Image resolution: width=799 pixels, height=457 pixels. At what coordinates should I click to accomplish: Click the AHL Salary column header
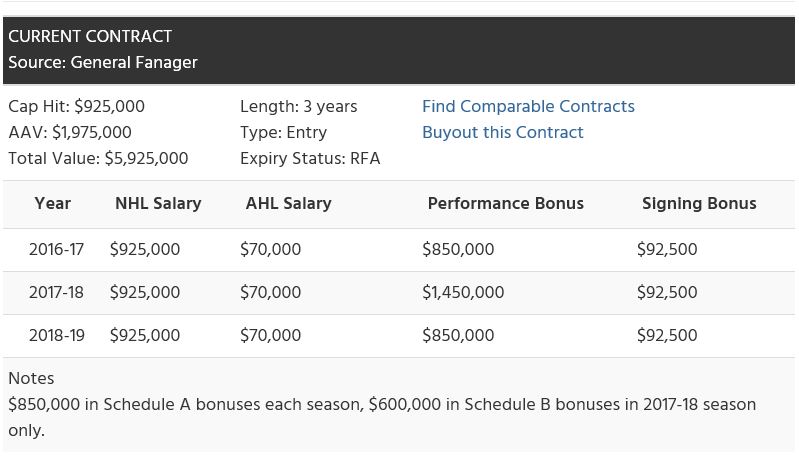tap(288, 203)
